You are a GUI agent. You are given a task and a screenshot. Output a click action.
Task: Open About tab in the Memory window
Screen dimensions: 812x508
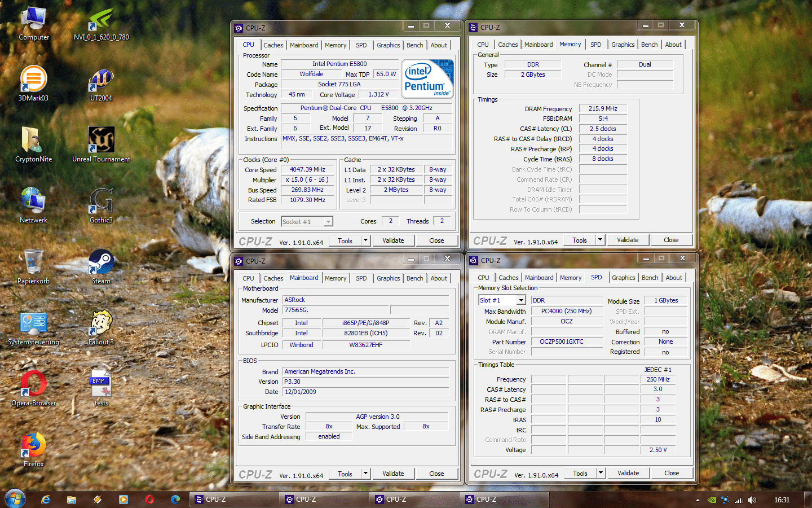673,45
